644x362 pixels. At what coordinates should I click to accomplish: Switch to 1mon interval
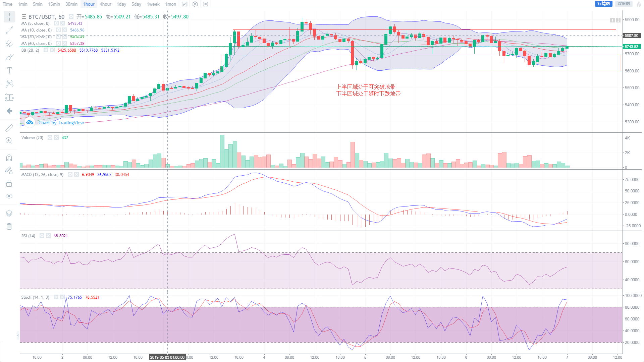click(171, 4)
